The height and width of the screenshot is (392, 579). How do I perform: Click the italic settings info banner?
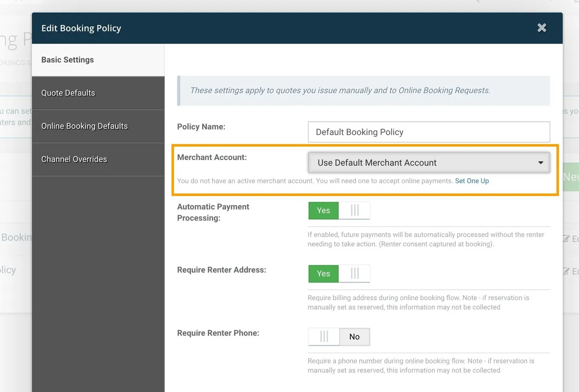pos(364,90)
